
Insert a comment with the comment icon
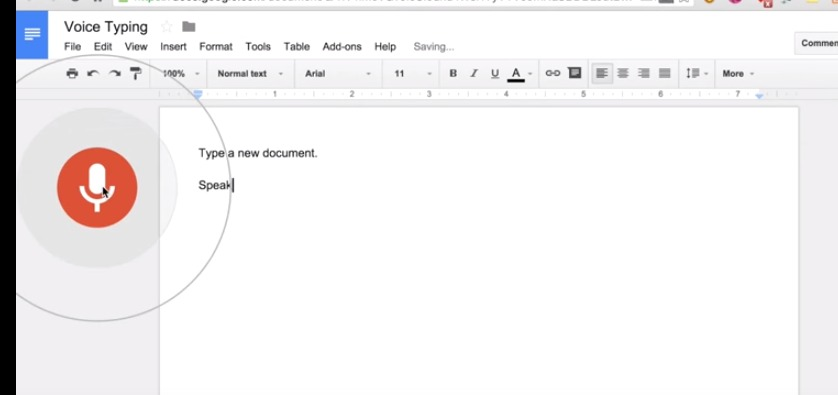pyautogui.click(x=575, y=73)
